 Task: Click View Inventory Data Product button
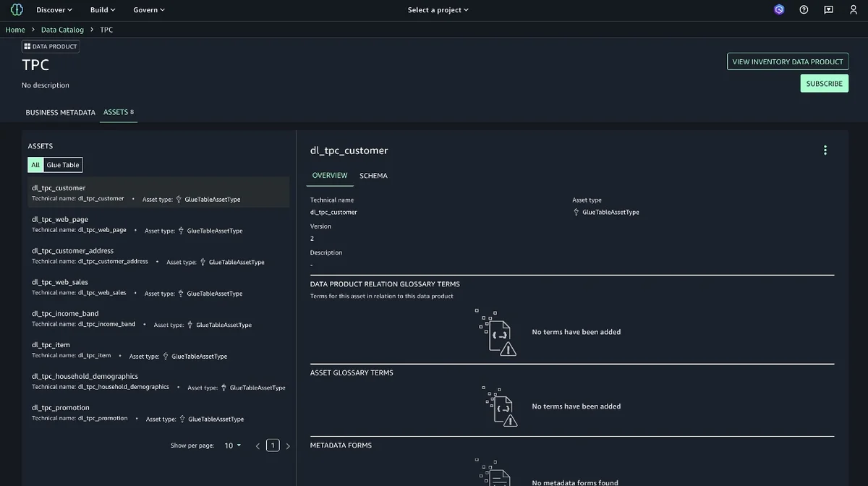[x=788, y=61]
